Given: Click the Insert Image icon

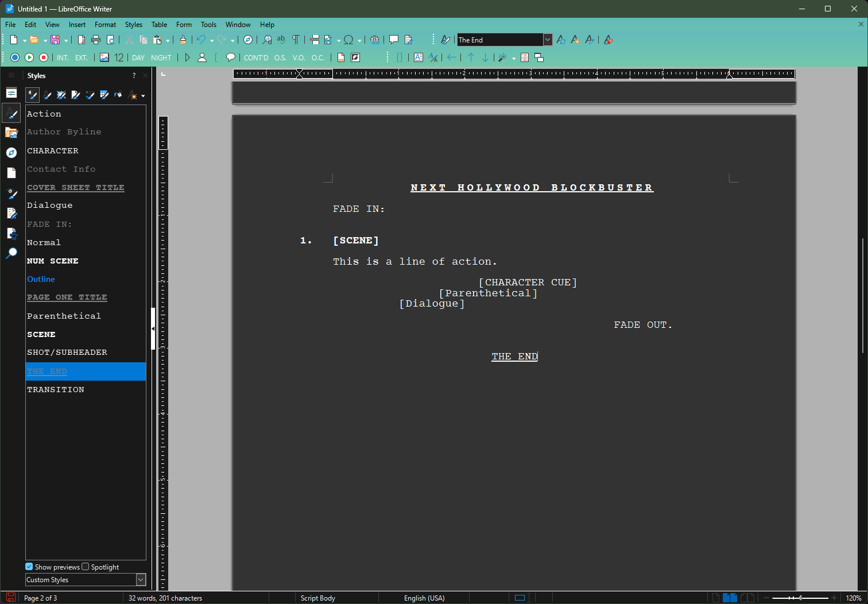Looking at the screenshot, I should coord(104,57).
